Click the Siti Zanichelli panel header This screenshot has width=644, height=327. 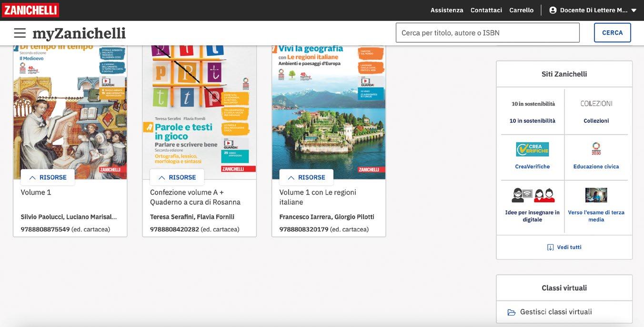(564, 74)
